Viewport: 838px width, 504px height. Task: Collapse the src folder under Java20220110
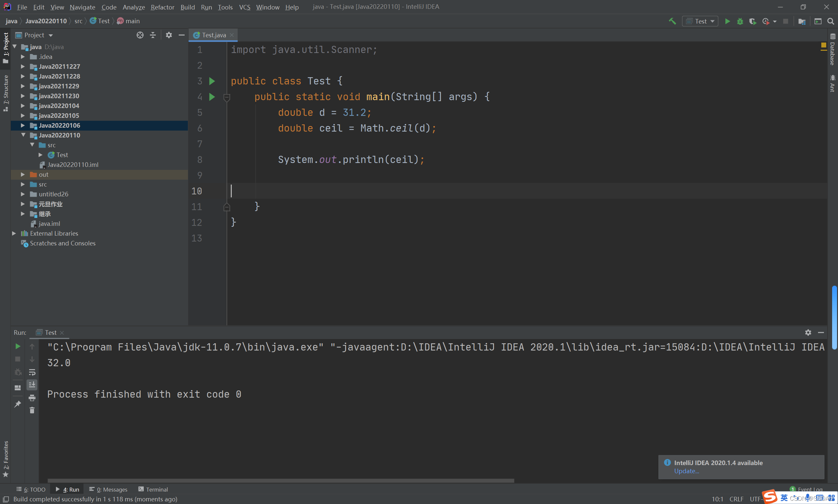coord(32,145)
